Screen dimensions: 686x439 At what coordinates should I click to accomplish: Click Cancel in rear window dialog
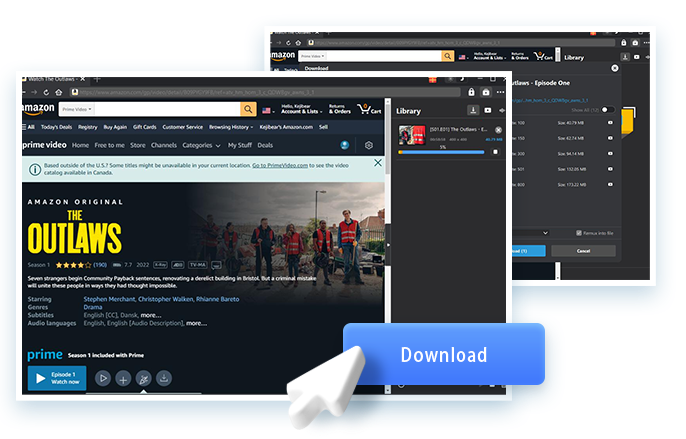tap(583, 251)
